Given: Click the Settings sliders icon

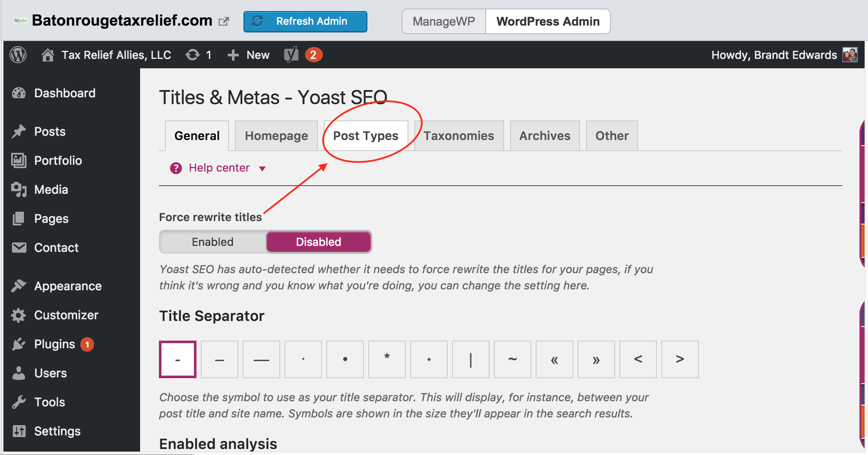Looking at the screenshot, I should point(19,431).
